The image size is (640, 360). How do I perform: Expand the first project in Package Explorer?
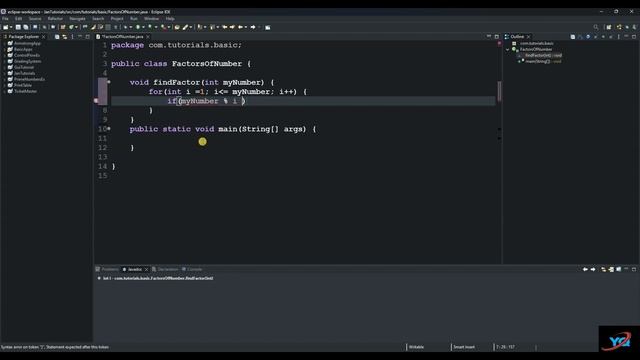click(4, 43)
